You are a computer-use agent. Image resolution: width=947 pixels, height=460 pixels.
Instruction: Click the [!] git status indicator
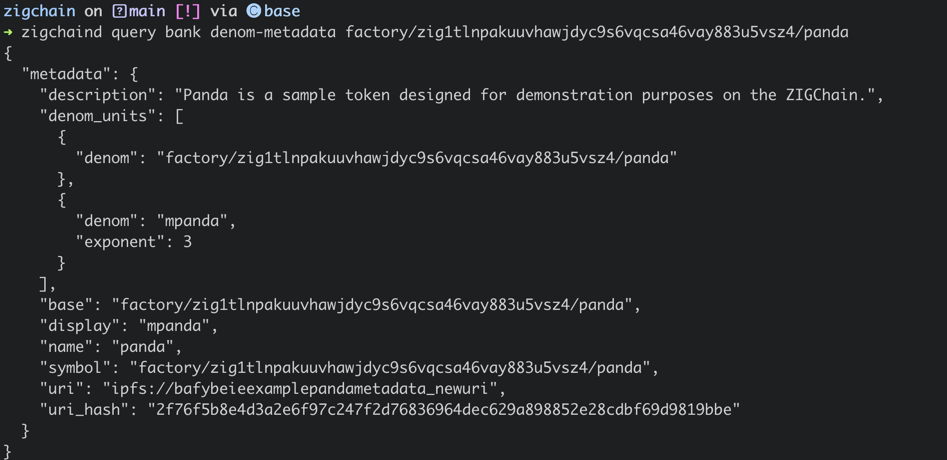tap(187, 11)
